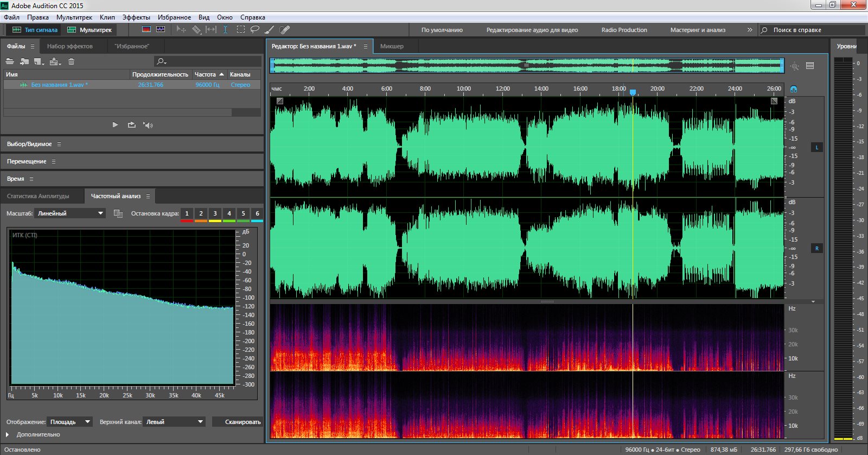The width and height of the screenshot is (868, 455).
Task: Select the Spot Healing Brush tool
Action: click(284, 29)
